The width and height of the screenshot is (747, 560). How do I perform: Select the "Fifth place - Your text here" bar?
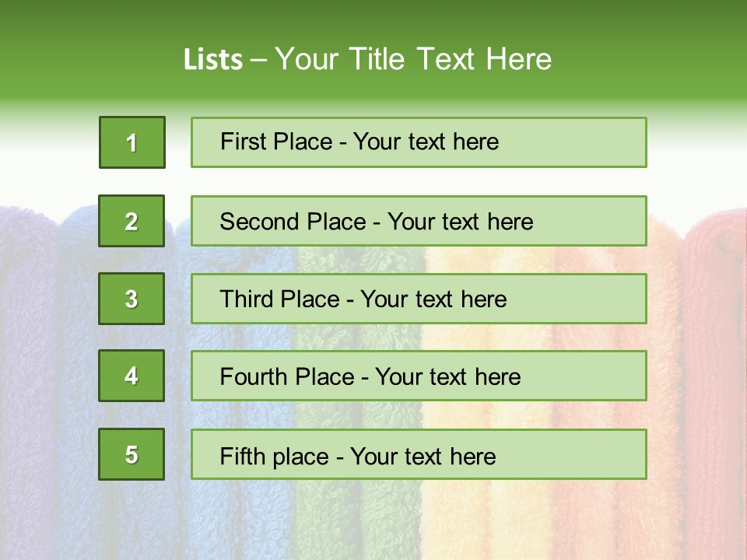tap(419, 454)
